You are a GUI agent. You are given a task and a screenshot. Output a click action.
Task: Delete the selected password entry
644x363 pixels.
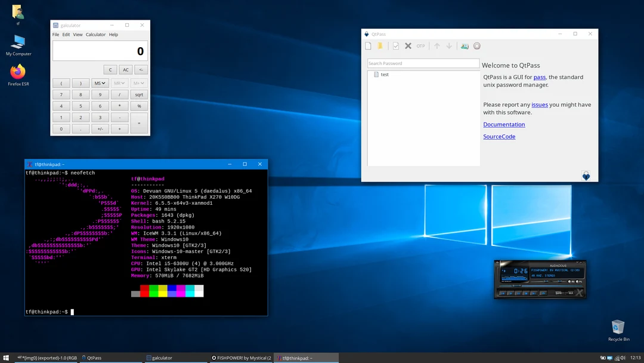pos(408,45)
